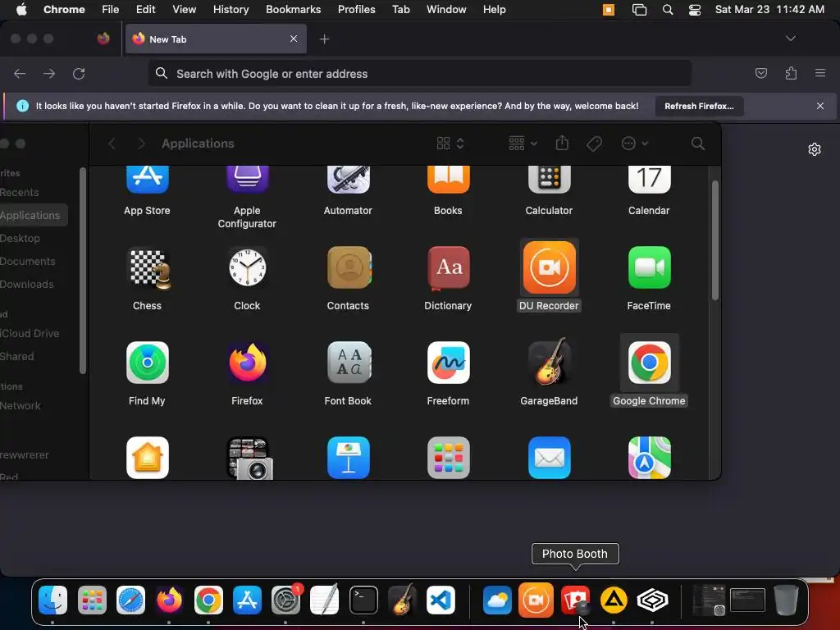Select the Calendar app icon
This screenshot has width=840, height=630.
(650, 180)
